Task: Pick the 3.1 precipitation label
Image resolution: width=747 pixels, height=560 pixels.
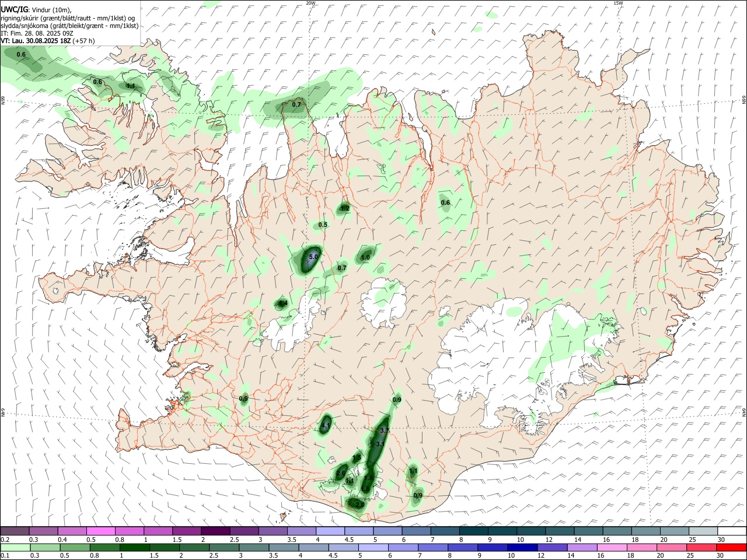Action: coord(381,444)
